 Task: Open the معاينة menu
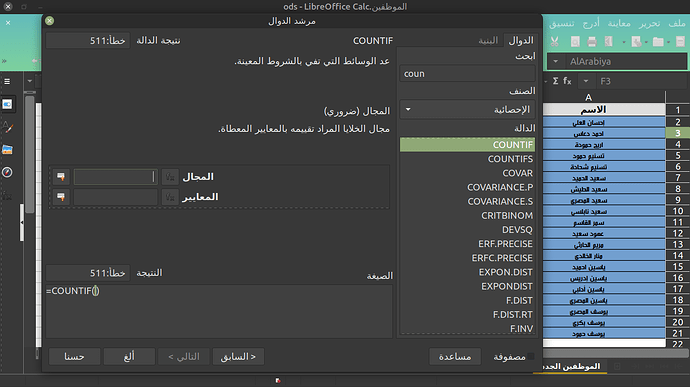[619, 24]
